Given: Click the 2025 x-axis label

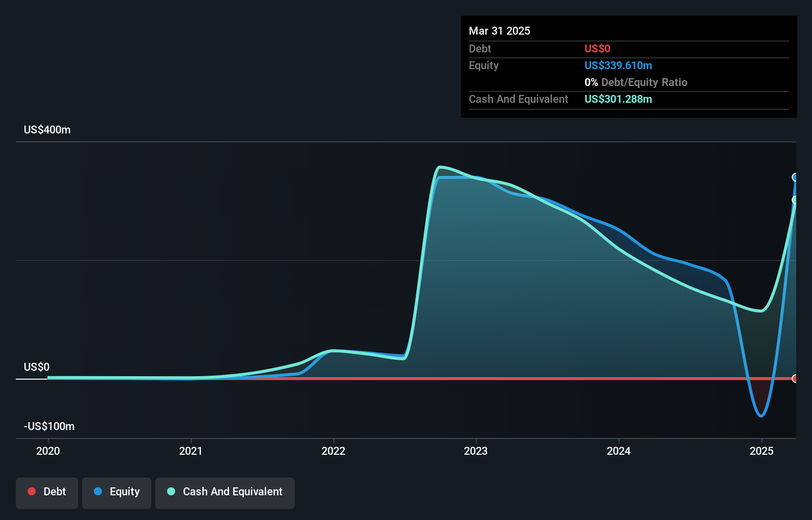Looking at the screenshot, I should click(762, 451).
